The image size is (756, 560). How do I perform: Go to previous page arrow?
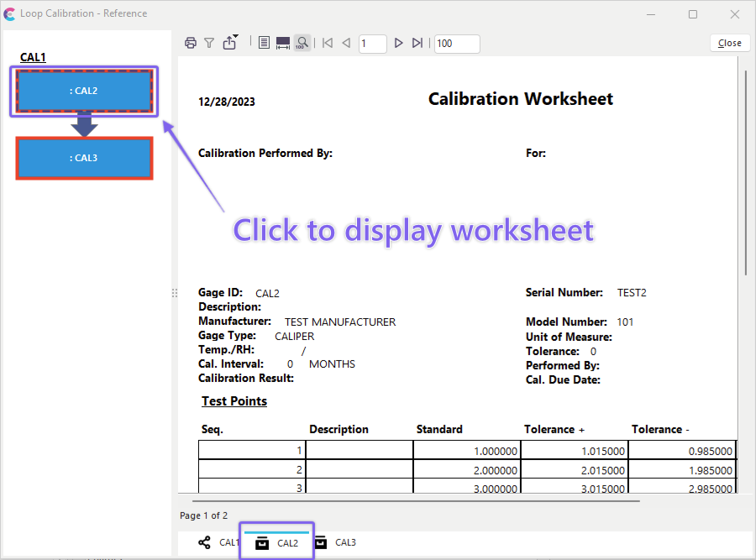point(346,43)
